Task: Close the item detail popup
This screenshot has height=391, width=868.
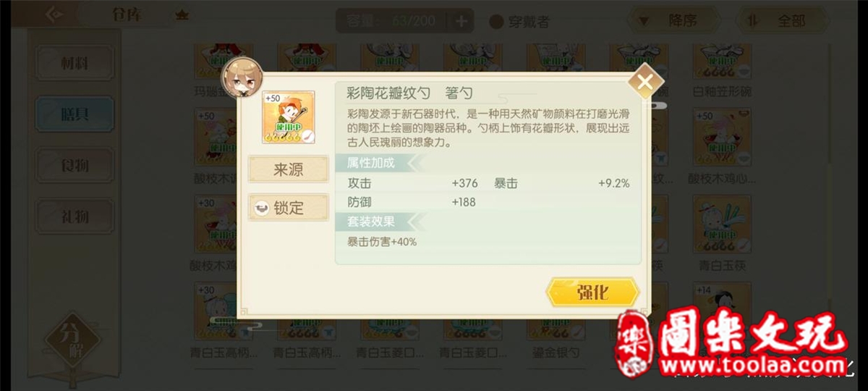Action: [644, 82]
